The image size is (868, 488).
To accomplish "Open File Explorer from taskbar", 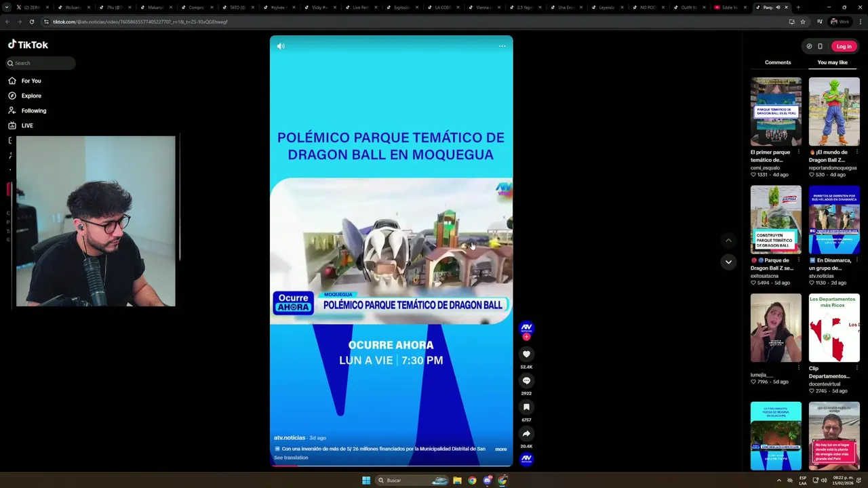I will 457,481.
